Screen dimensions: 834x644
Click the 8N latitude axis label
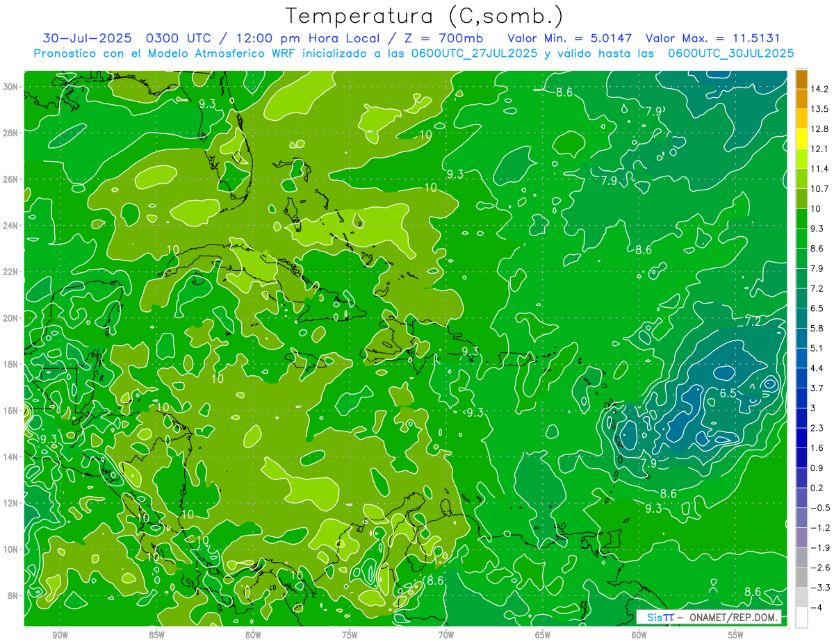point(13,595)
